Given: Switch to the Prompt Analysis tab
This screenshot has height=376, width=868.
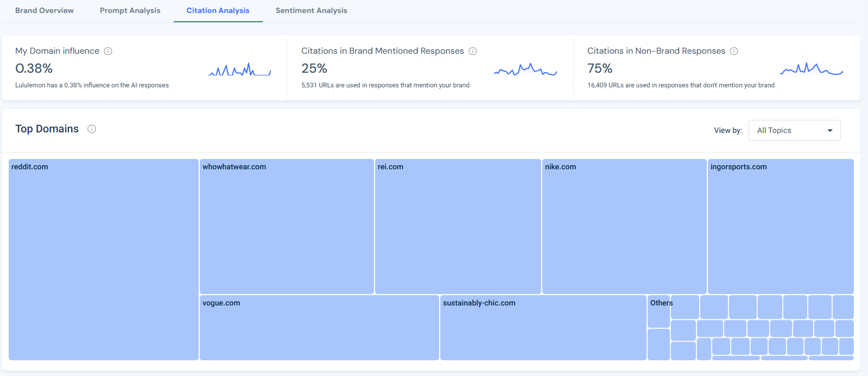Looking at the screenshot, I should click(130, 10).
